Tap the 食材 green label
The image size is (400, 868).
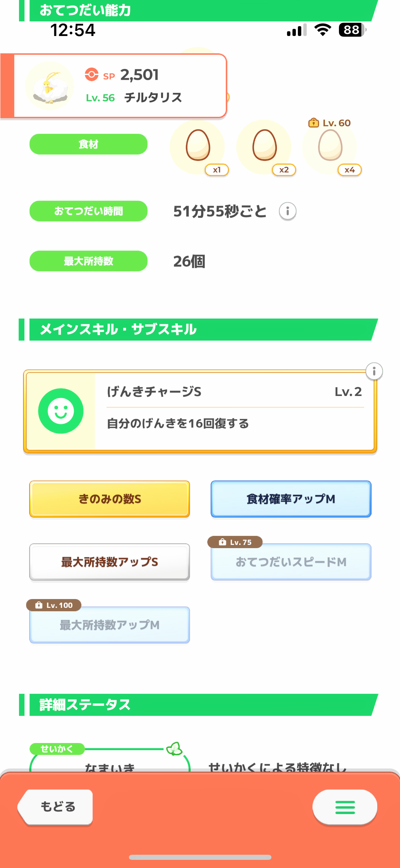pyautogui.click(x=89, y=144)
